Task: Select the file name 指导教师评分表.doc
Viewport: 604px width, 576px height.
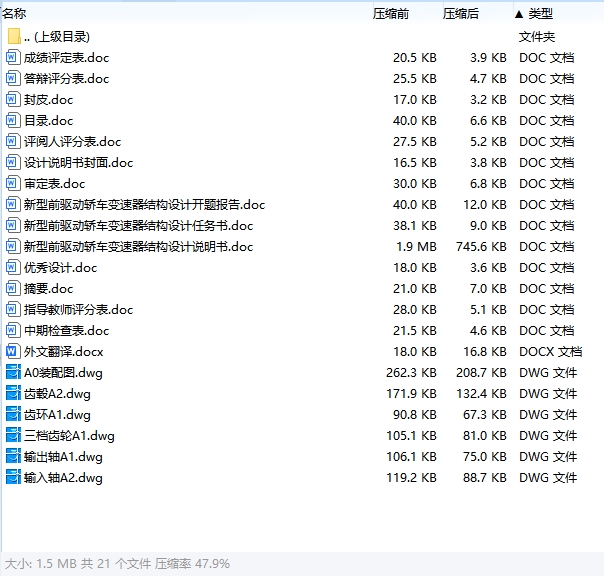Action: pyautogui.click(x=79, y=310)
